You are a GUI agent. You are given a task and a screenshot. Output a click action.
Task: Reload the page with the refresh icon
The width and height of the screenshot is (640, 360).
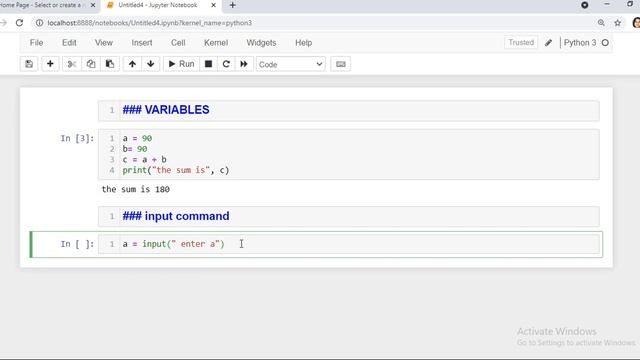(x=19, y=23)
